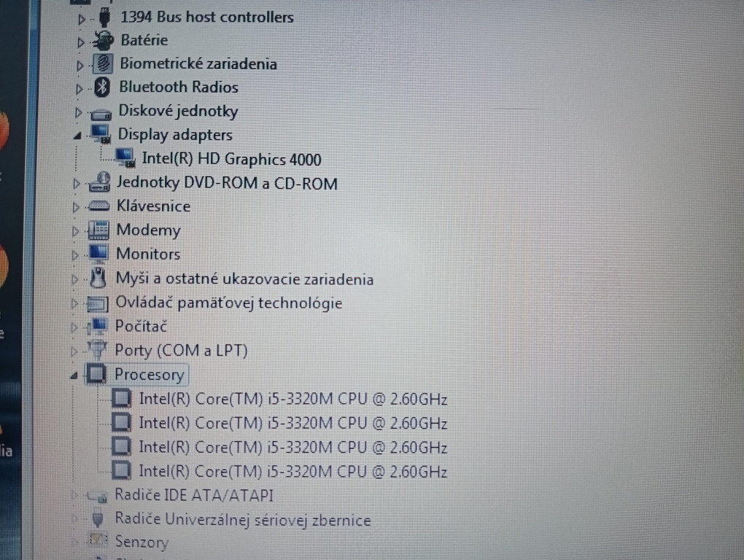Select the Bluetooth Radios icon
Image resolution: width=744 pixels, height=560 pixels.
(x=102, y=87)
